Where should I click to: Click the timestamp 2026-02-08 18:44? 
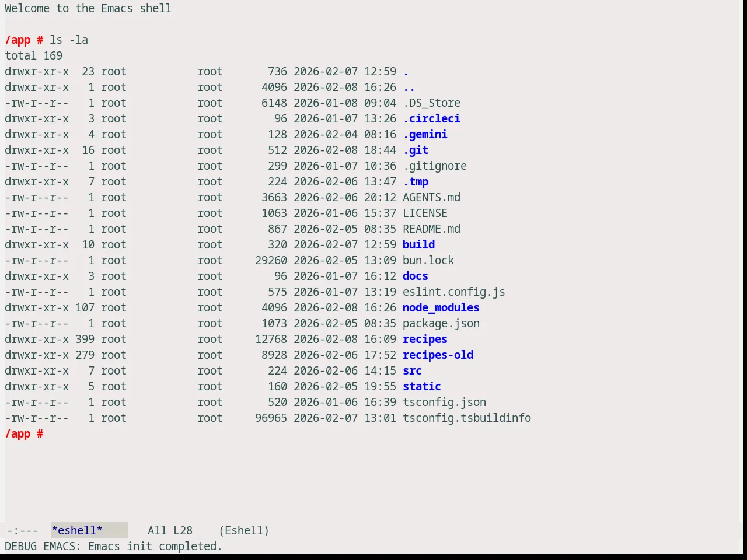click(345, 150)
